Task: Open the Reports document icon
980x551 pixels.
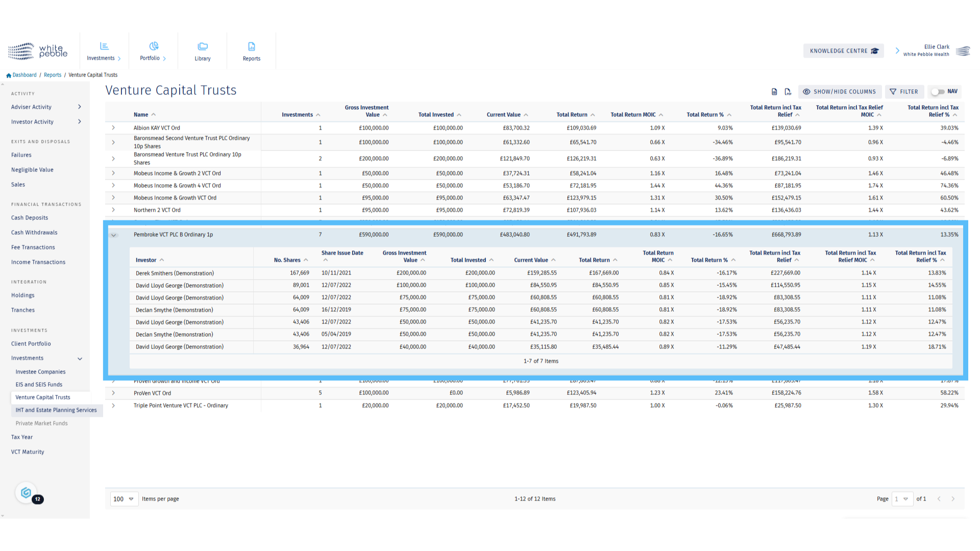Action: (252, 52)
